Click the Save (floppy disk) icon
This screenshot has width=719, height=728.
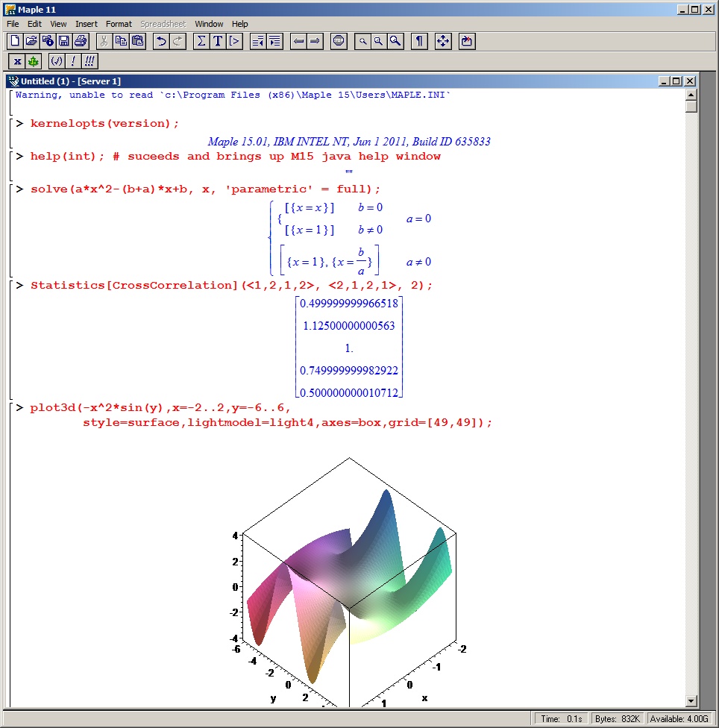click(x=64, y=41)
